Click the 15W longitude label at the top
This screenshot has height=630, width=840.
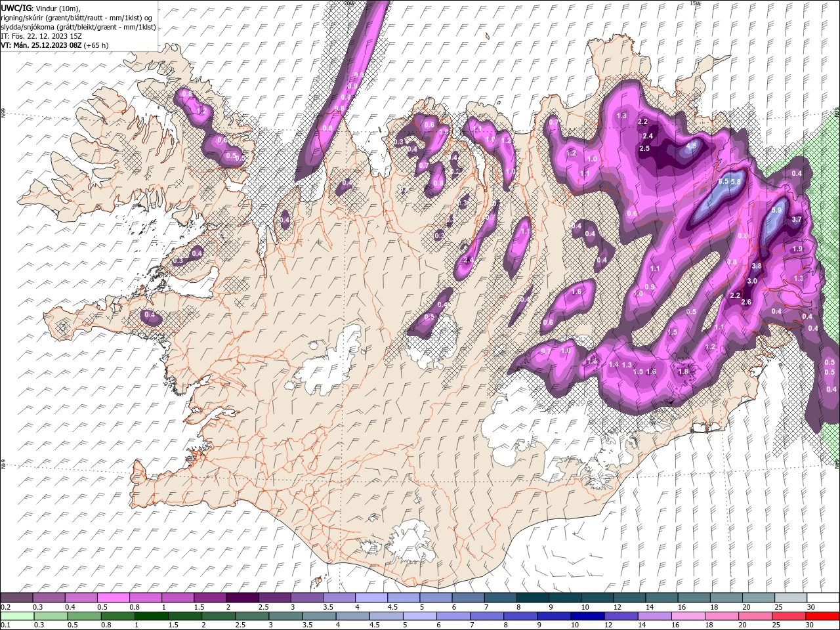pyautogui.click(x=695, y=3)
